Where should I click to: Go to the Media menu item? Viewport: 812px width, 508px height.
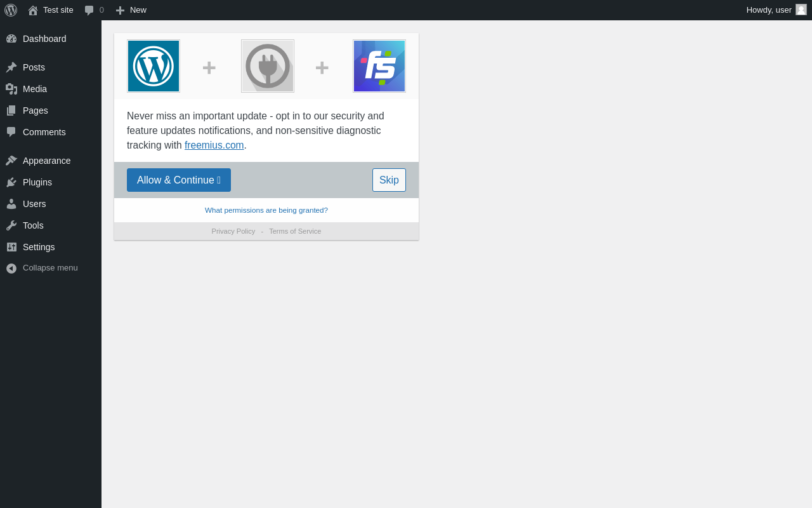click(51, 89)
